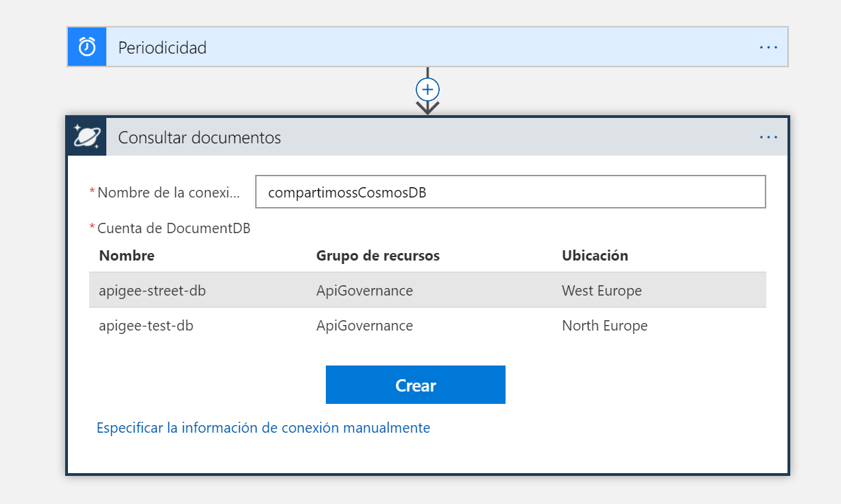The width and height of the screenshot is (841, 504).
Task: Click West Europe location of apigee-street-db
Action: pyautogui.click(x=601, y=290)
